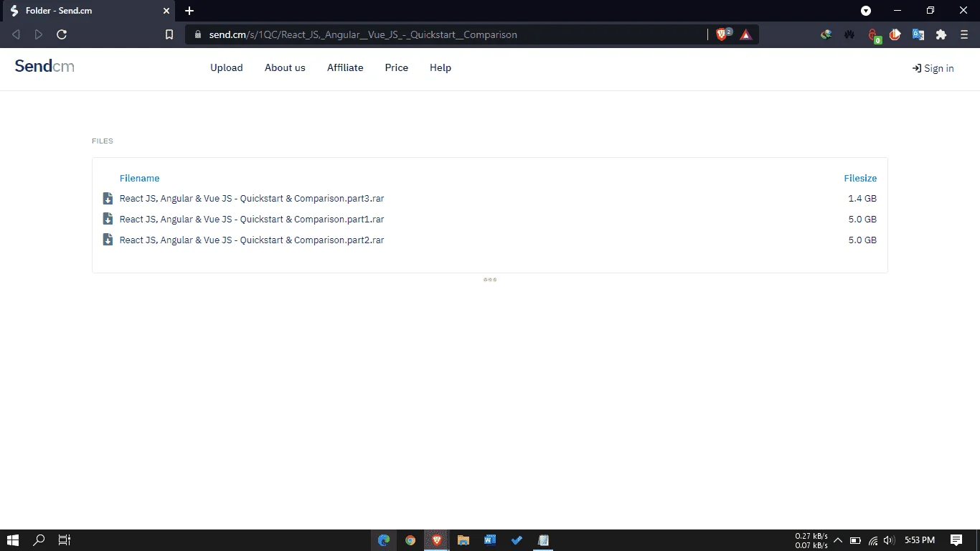The width and height of the screenshot is (980, 551).
Task: View site padlock security info
Action: coord(198,34)
